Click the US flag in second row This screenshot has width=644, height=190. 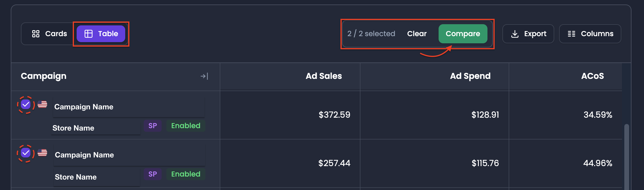[42, 153]
